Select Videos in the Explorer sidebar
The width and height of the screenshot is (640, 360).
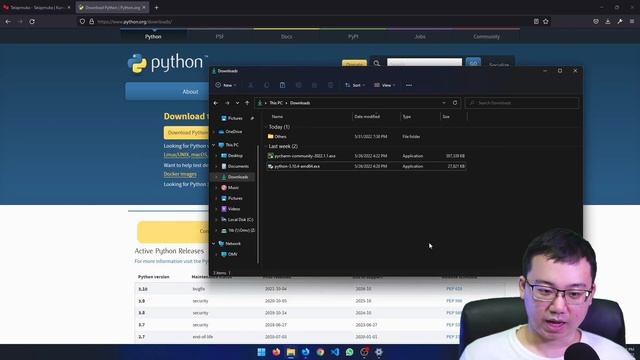point(231,209)
